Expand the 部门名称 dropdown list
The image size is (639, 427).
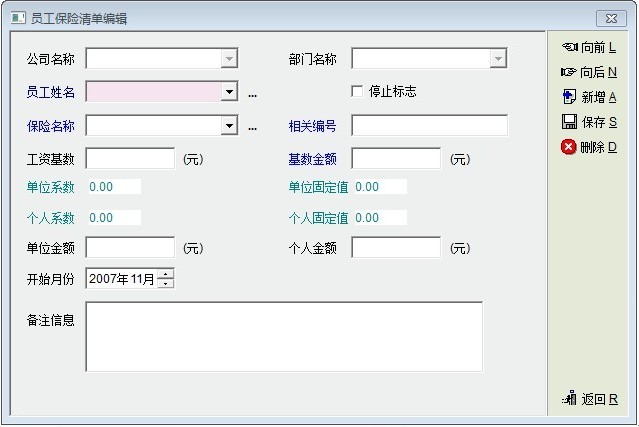point(498,59)
